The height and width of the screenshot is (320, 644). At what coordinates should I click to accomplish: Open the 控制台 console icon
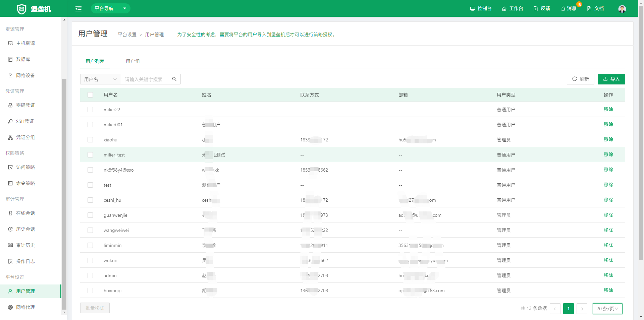click(x=472, y=9)
